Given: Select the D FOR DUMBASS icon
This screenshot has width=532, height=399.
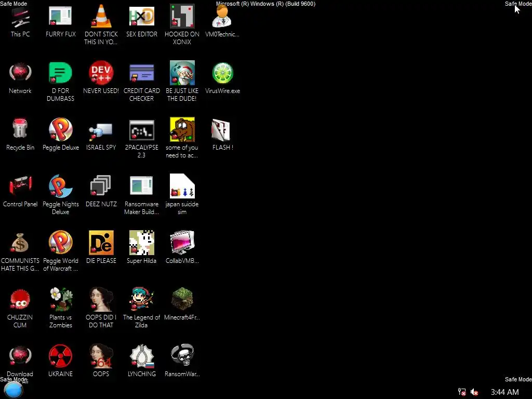Looking at the screenshot, I should coord(60,73).
